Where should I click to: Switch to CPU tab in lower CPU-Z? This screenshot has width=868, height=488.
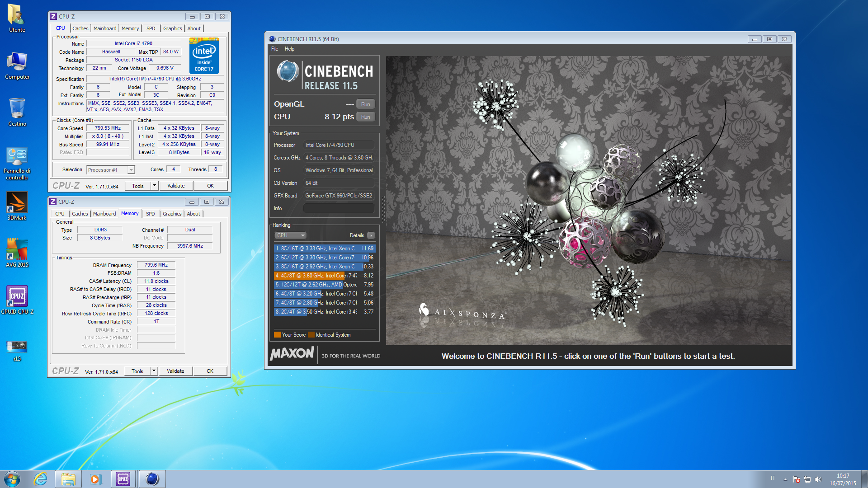click(60, 214)
